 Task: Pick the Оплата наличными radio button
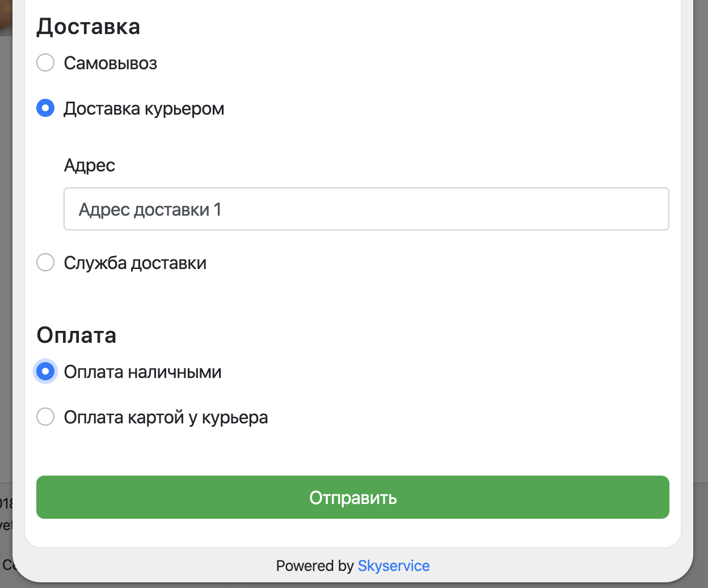(x=45, y=371)
